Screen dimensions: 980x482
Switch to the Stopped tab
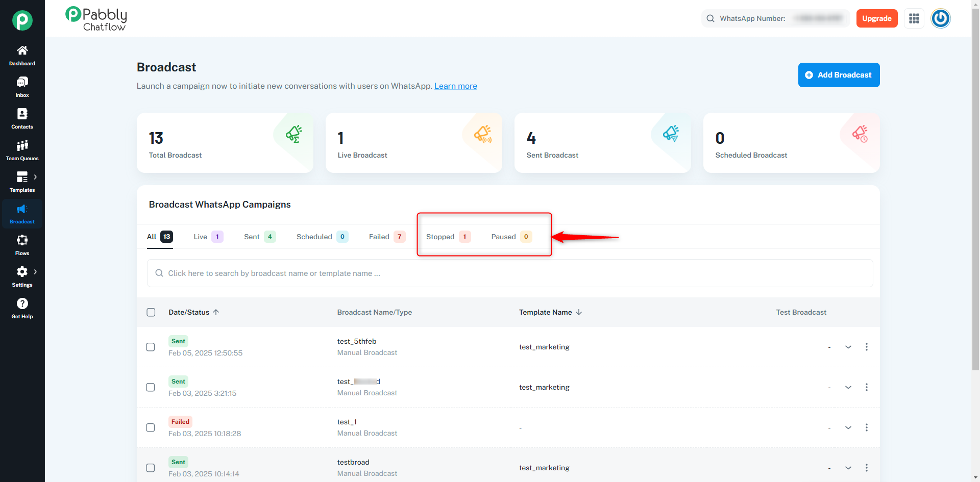click(448, 237)
